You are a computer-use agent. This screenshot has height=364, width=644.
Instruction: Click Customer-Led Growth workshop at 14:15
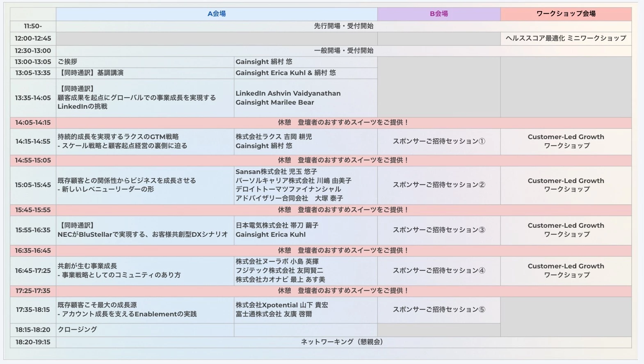[566, 142]
